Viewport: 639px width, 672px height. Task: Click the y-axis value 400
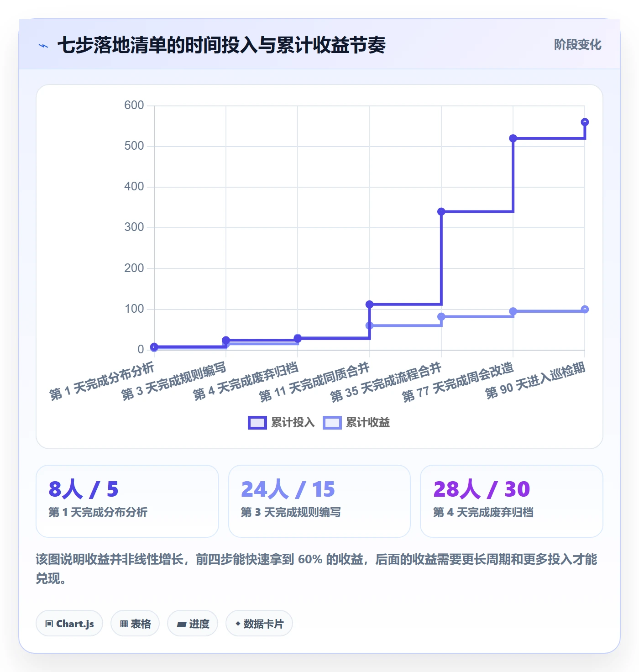[x=134, y=186]
